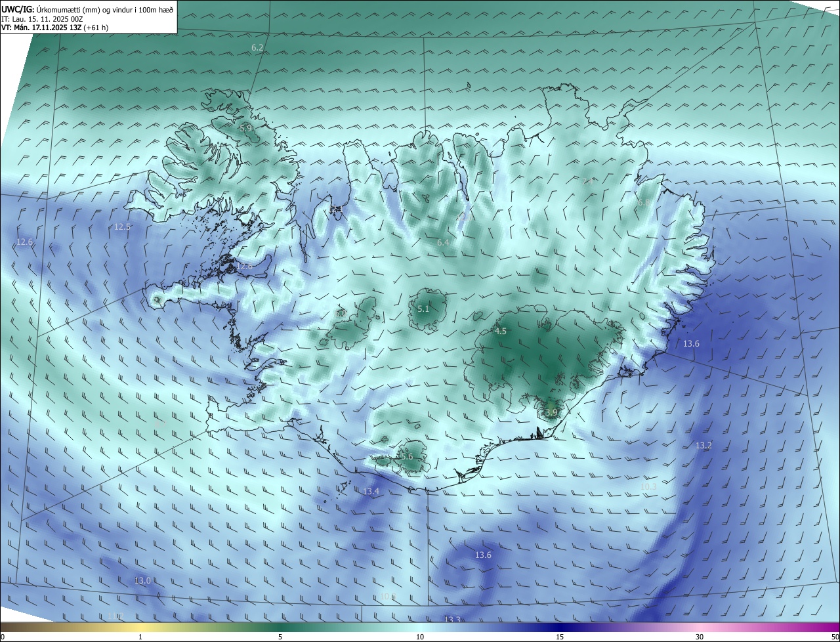Click the 13.0 value in the southwest
This screenshot has width=840, height=642.
pos(142,581)
